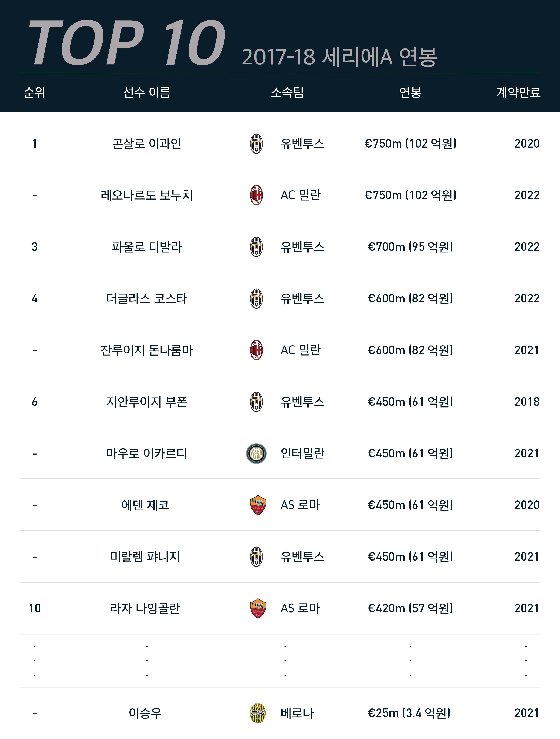Viewport: 560px width, 739px height.
Task: Click the 계약만료 column header
Action: [518, 93]
